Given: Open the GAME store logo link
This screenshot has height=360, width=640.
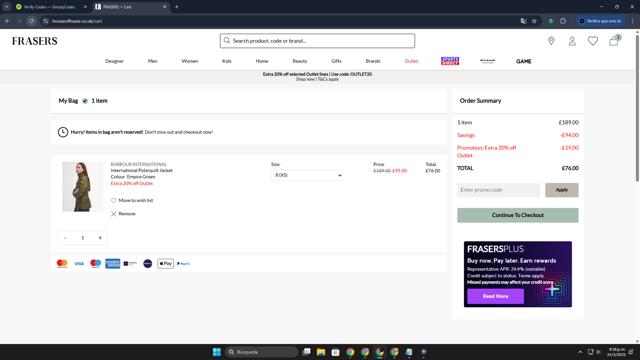Looking at the screenshot, I should [x=523, y=61].
